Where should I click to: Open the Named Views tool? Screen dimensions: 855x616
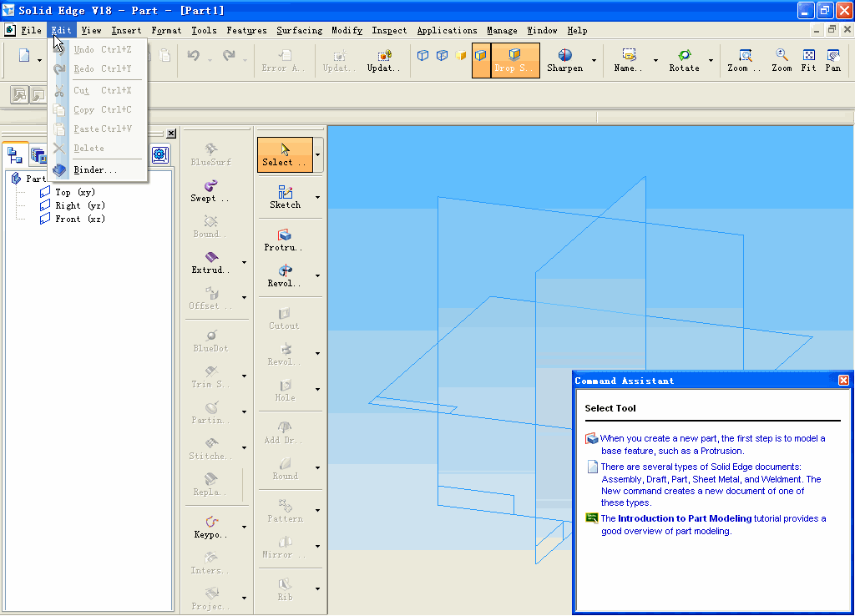point(628,60)
